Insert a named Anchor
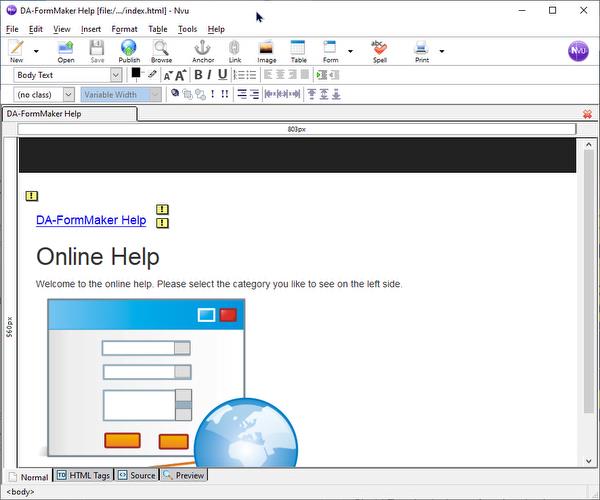Image resolution: width=600 pixels, height=500 pixels. [x=203, y=51]
